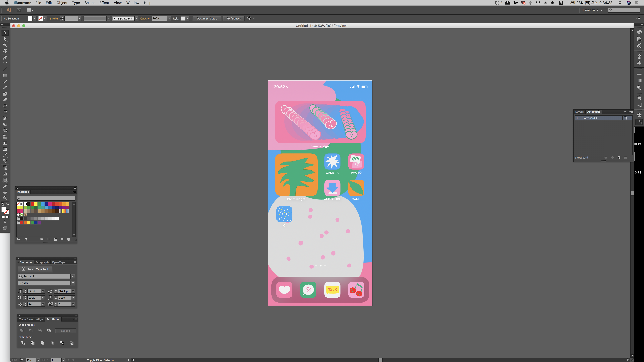
Task: Pick the Eyedropper tool
Action: pyautogui.click(x=5, y=155)
